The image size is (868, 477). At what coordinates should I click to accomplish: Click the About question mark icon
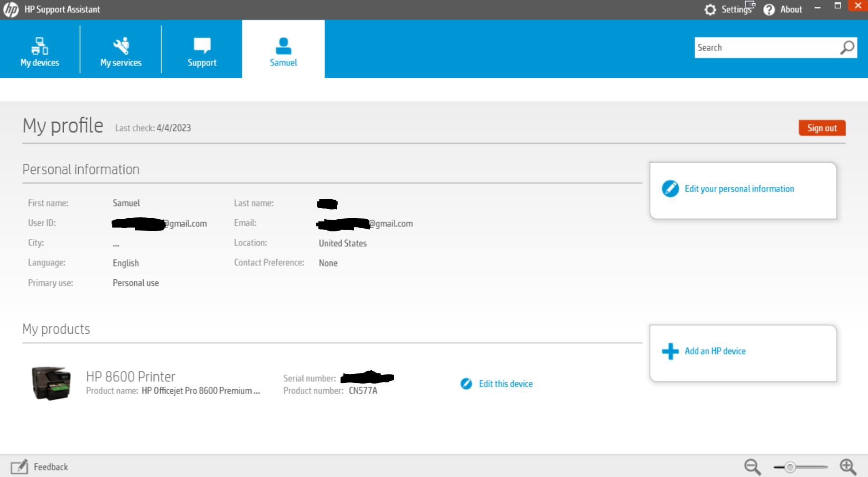click(769, 9)
